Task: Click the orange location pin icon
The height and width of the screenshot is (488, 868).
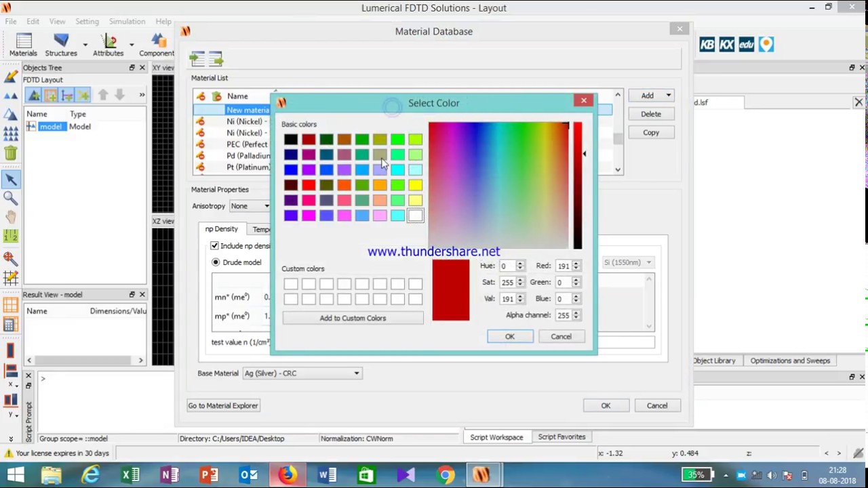Action: pyautogui.click(x=766, y=45)
